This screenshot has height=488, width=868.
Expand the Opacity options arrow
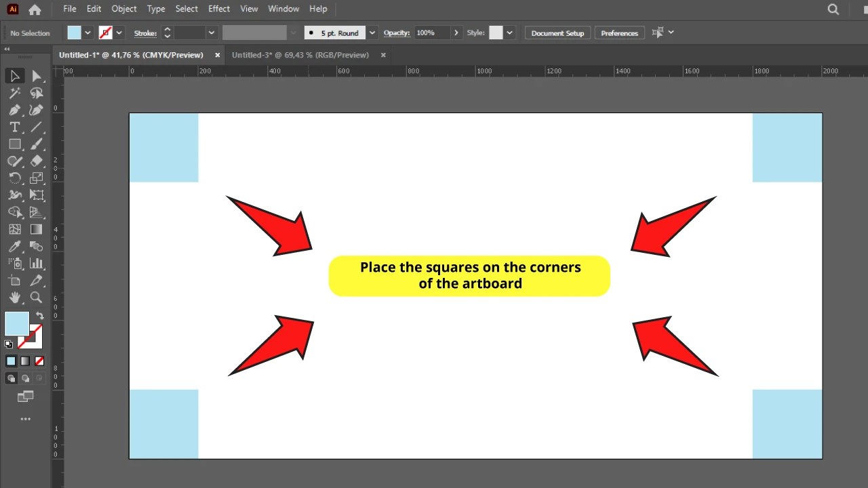tap(456, 32)
